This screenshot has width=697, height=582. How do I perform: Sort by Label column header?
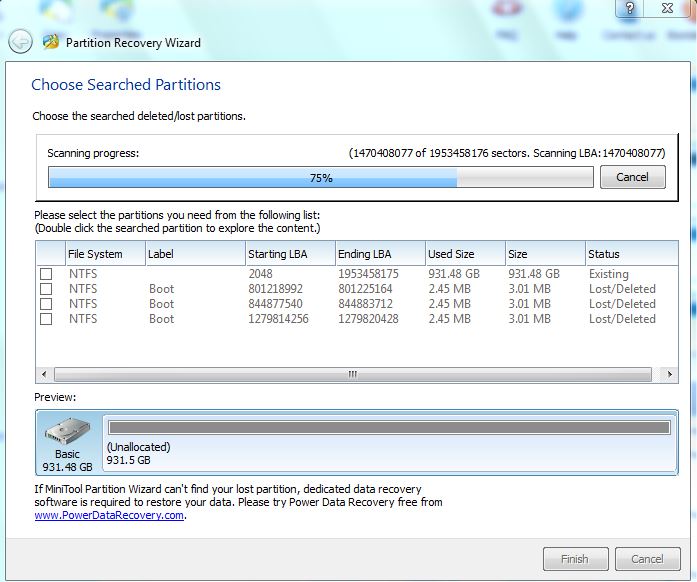[x=195, y=254]
